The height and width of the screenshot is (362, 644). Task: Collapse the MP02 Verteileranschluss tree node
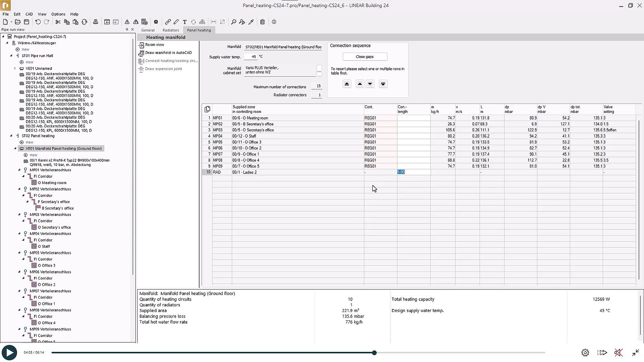20,189
